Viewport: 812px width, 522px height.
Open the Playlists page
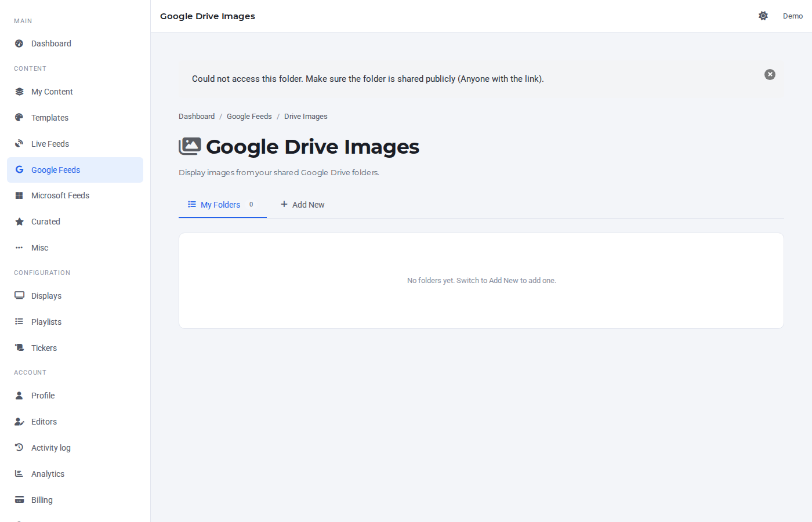[x=75, y=322]
